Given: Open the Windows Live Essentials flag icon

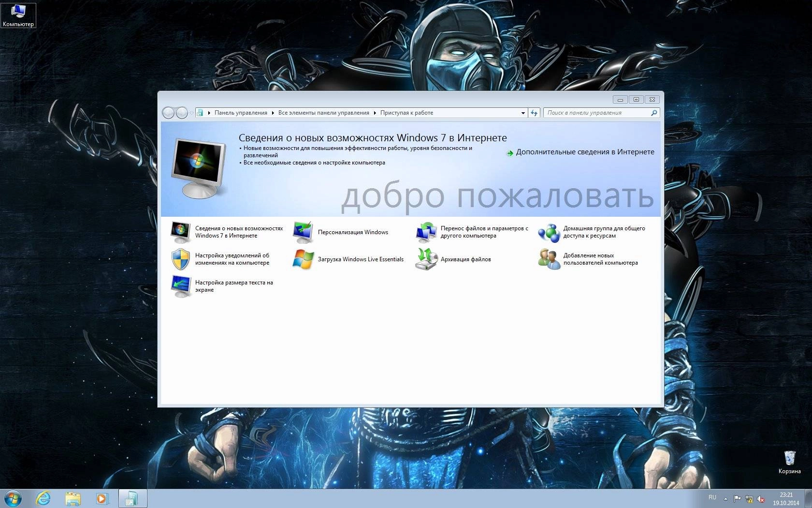Looking at the screenshot, I should [x=304, y=259].
